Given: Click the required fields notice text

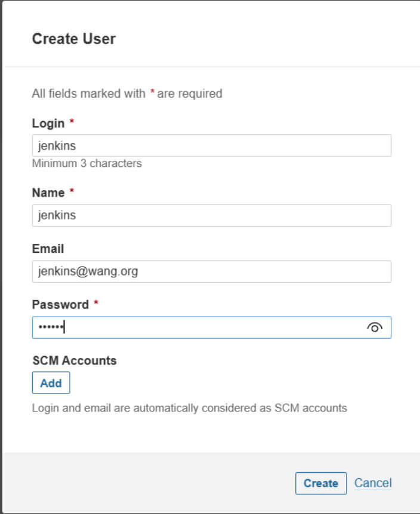Looking at the screenshot, I should tap(127, 94).
